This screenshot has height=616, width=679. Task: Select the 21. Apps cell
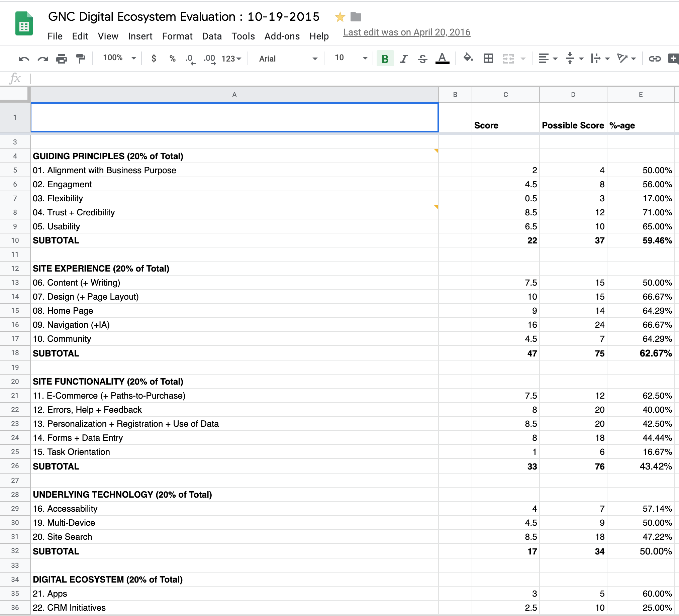(x=234, y=594)
